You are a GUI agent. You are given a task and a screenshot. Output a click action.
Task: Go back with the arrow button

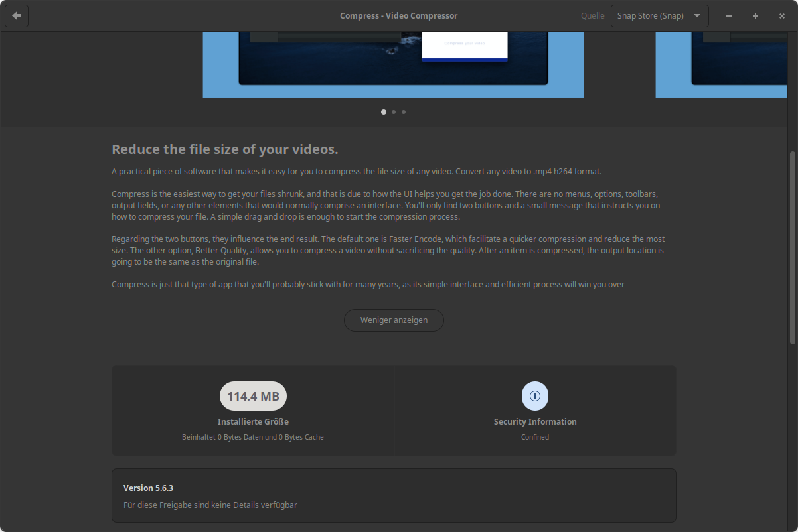[17, 15]
